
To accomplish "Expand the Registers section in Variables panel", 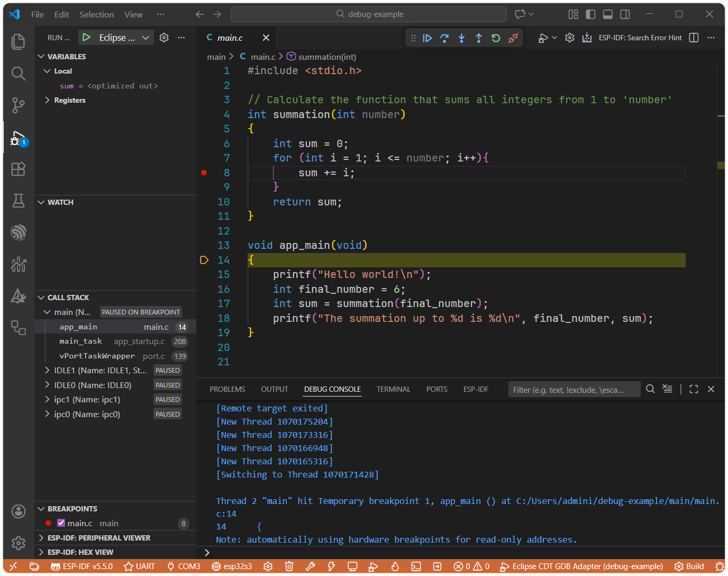I will click(x=47, y=100).
